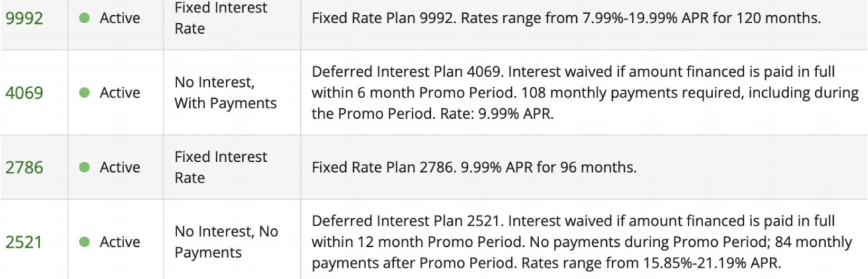The height and width of the screenshot is (279, 868).
Task: Click Active status text in 2521 row
Action: [120, 241]
